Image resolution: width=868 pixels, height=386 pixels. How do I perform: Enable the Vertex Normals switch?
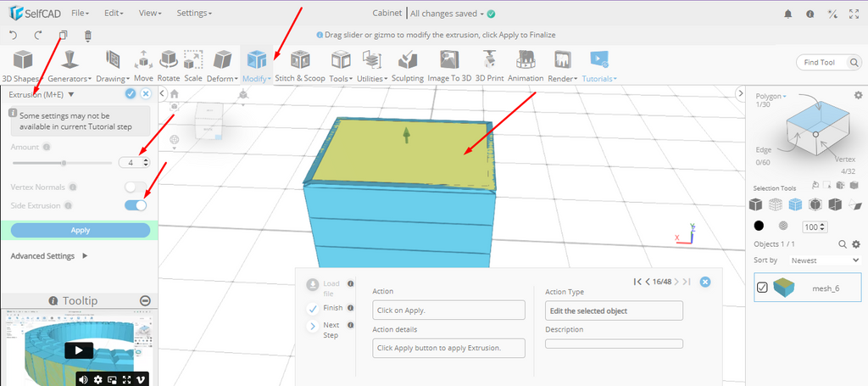pyautogui.click(x=136, y=187)
